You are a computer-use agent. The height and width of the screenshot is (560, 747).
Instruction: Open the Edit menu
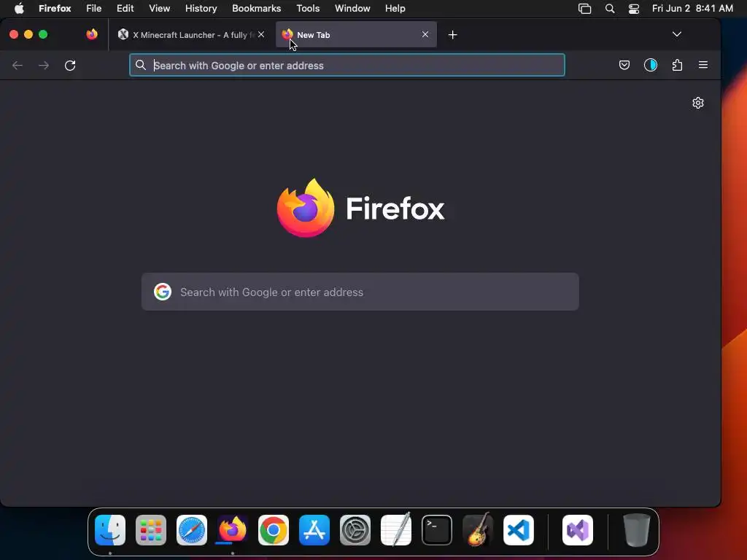pos(125,8)
